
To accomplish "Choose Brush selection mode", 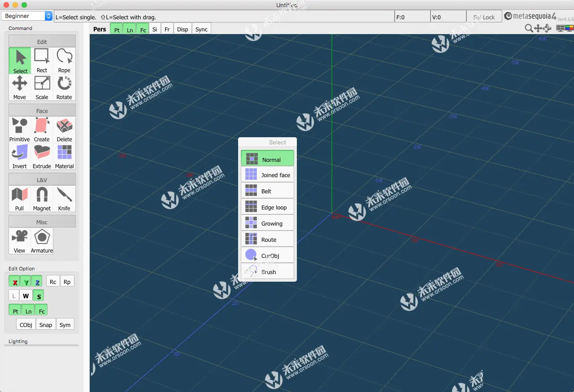I will point(267,271).
